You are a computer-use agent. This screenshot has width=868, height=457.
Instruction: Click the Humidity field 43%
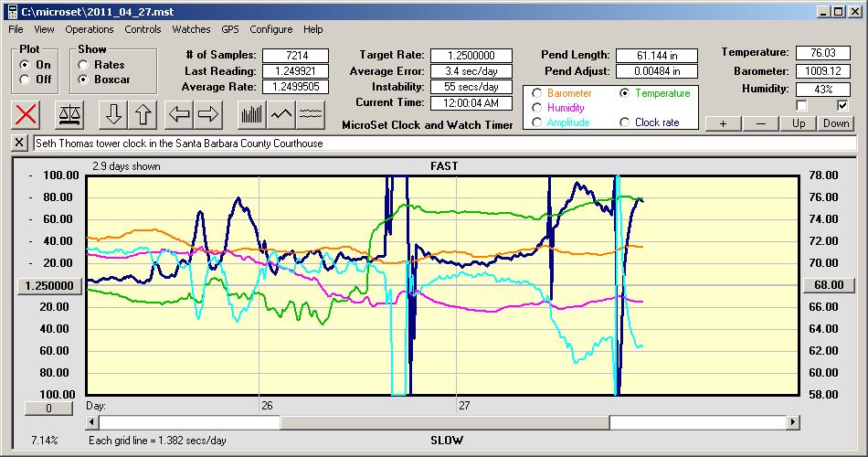[x=822, y=90]
